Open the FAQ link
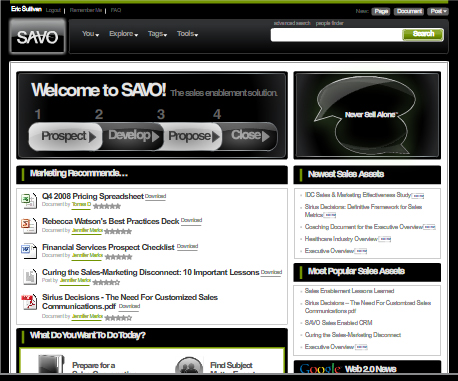The width and height of the screenshot is (458, 381). point(116,10)
